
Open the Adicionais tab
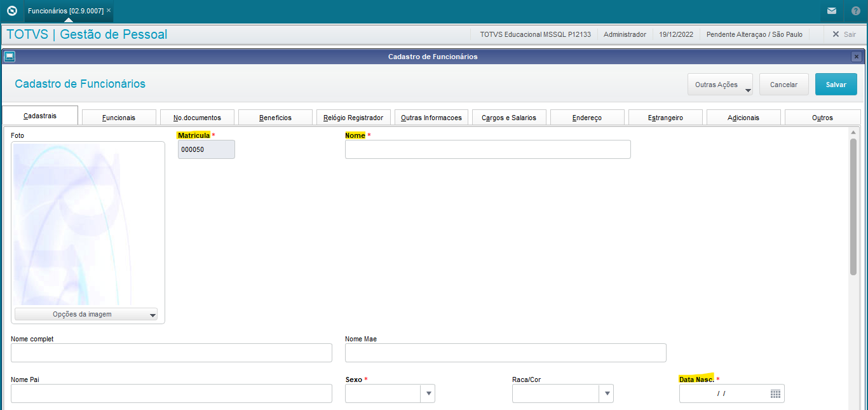[743, 118]
